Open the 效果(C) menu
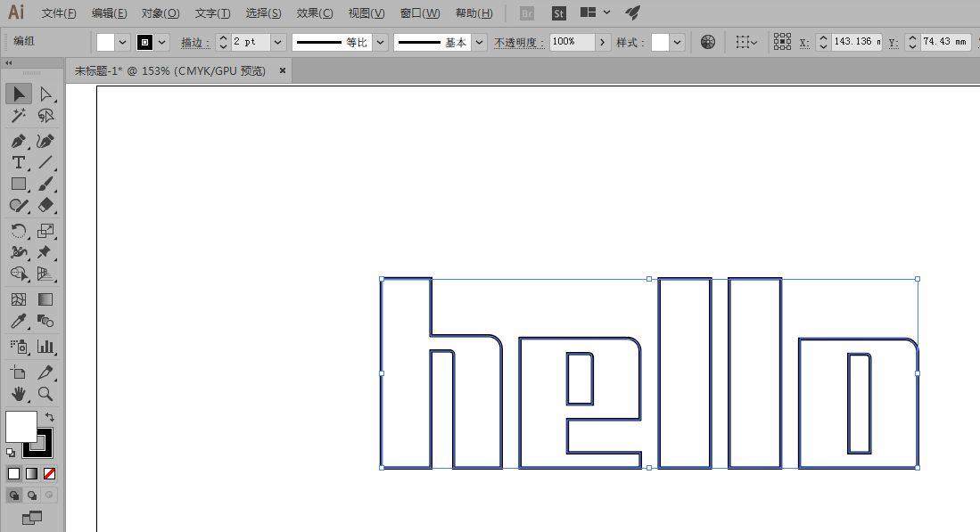This screenshot has width=980, height=532. [x=315, y=13]
